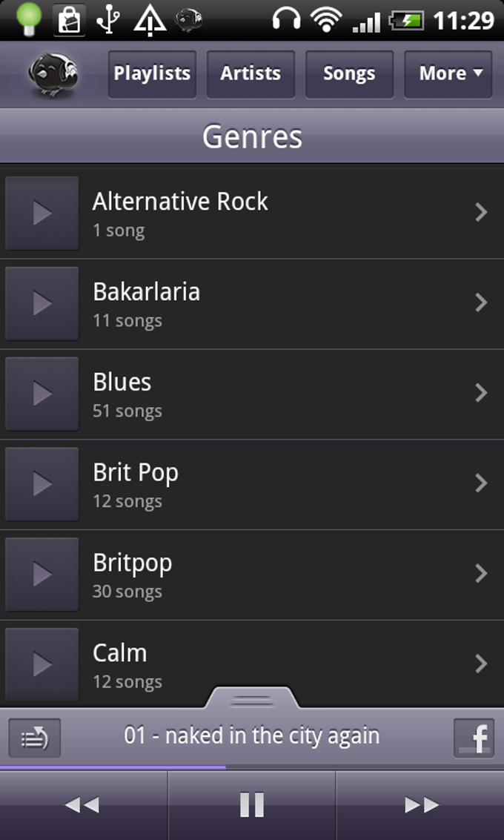Open the play queue list icon
Screen dimensions: 504x840
[35, 738]
